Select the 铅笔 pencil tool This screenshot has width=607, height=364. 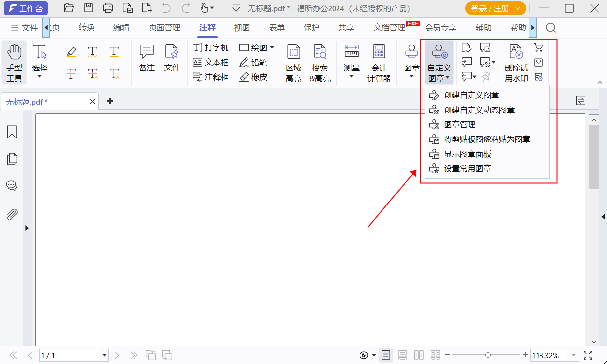click(253, 62)
